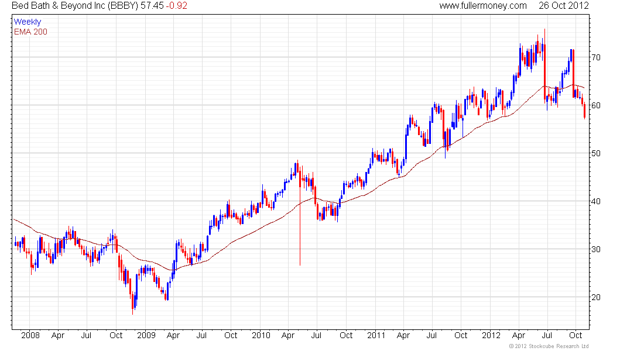Screen dimensions: 644x351
Task: Click the red 'EMA 200' legend label
Action: [x=30, y=32]
